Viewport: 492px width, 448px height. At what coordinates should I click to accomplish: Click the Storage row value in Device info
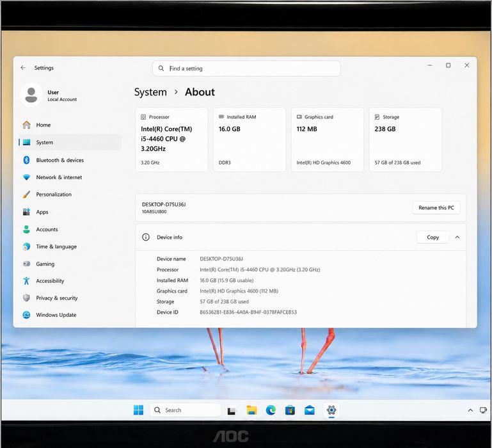click(x=224, y=301)
